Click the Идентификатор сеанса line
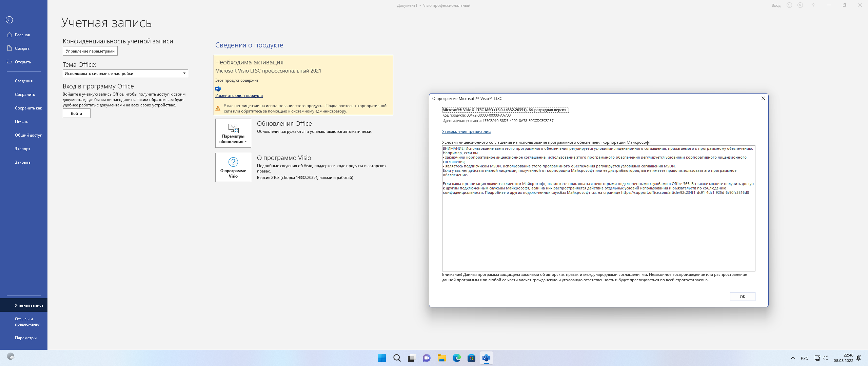This screenshot has width=868, height=366. tap(498, 121)
